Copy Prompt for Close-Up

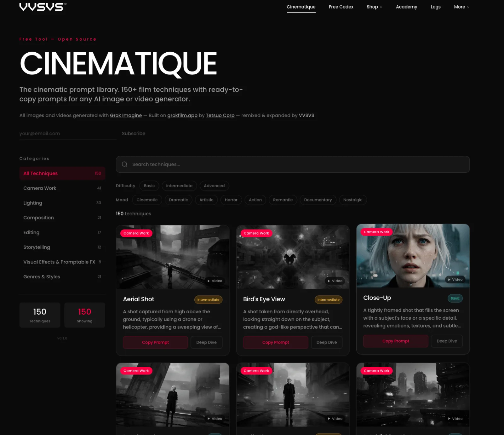[396, 341]
